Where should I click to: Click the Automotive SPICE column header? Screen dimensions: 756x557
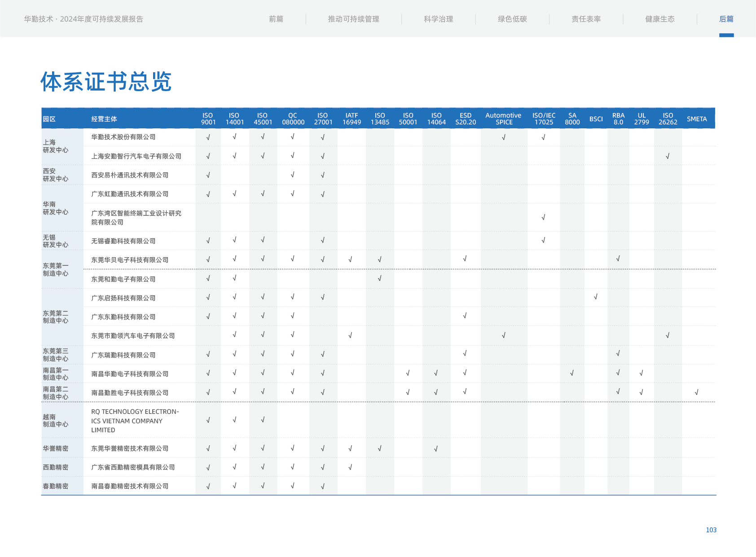(x=503, y=119)
